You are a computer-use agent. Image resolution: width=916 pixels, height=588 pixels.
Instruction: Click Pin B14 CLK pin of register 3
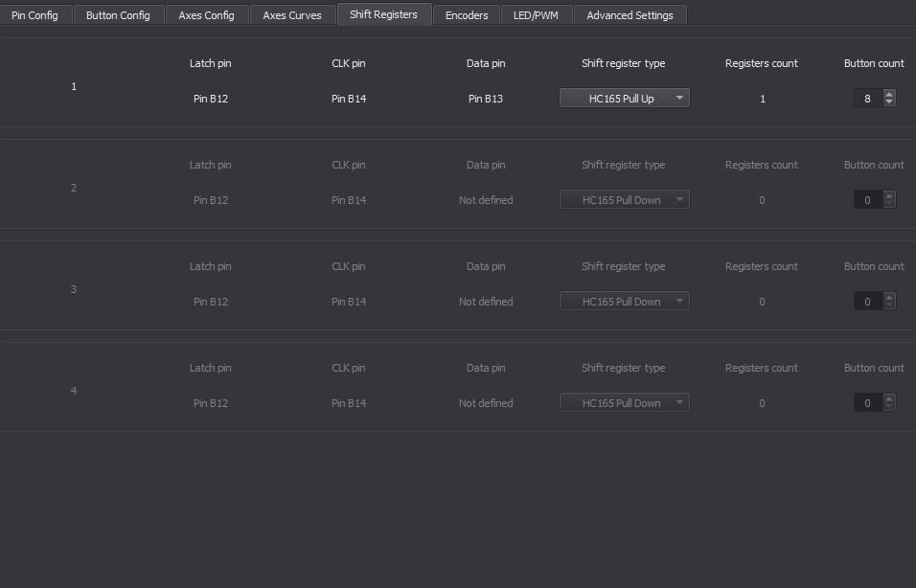pyautogui.click(x=349, y=302)
